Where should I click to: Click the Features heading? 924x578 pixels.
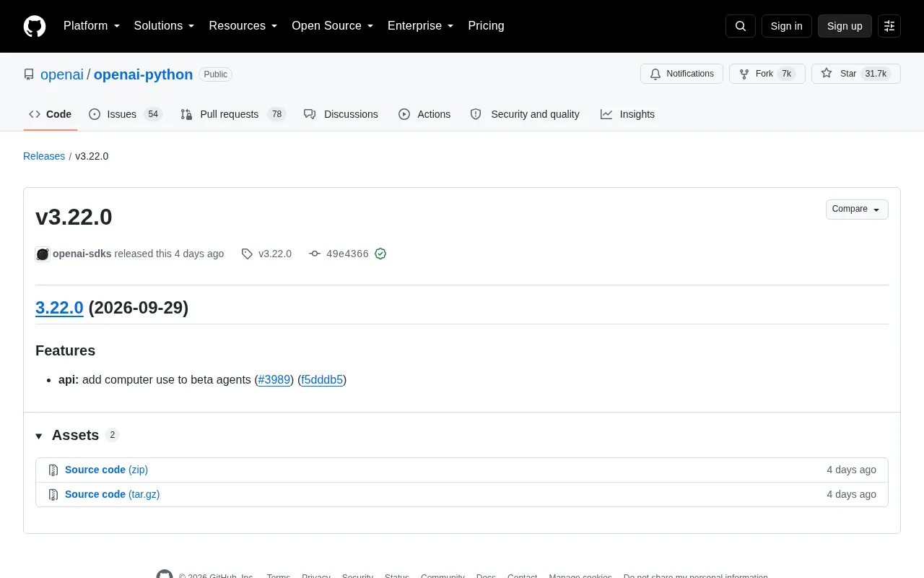click(x=65, y=350)
